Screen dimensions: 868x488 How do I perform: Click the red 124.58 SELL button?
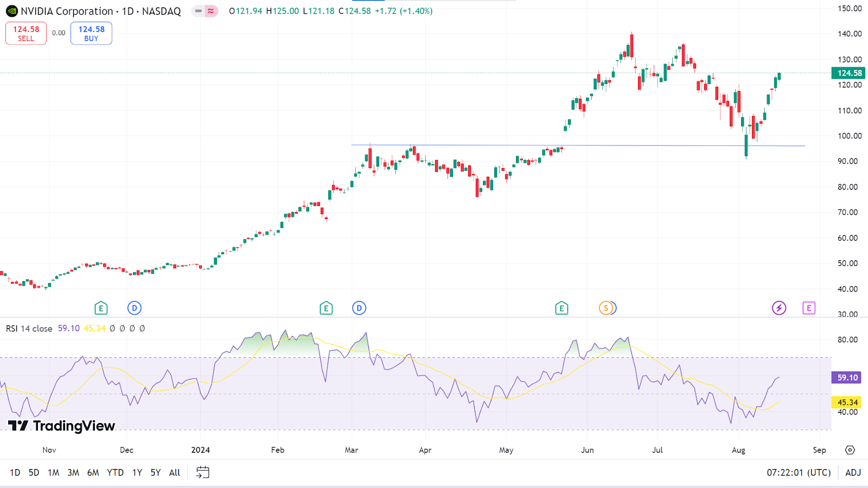26,33
